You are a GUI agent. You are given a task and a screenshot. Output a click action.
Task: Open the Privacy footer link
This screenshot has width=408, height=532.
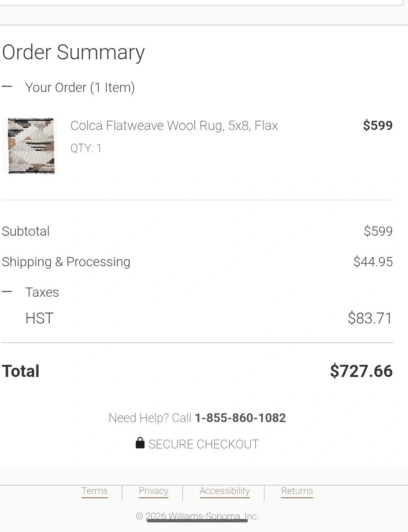tap(153, 491)
